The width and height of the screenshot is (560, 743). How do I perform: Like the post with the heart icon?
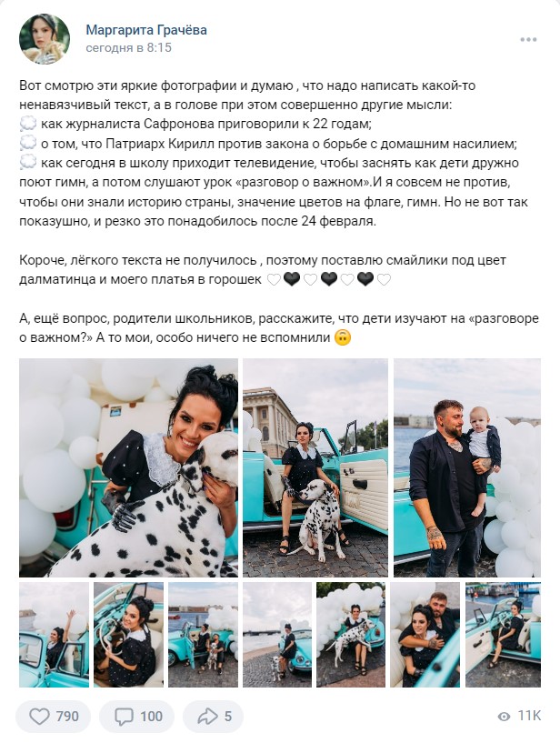[x=39, y=716]
